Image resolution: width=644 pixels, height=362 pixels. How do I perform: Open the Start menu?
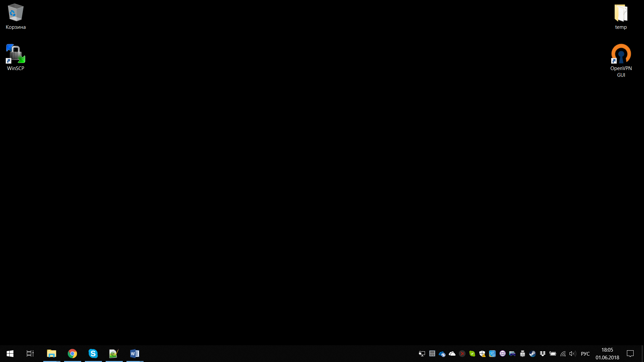(x=10, y=354)
